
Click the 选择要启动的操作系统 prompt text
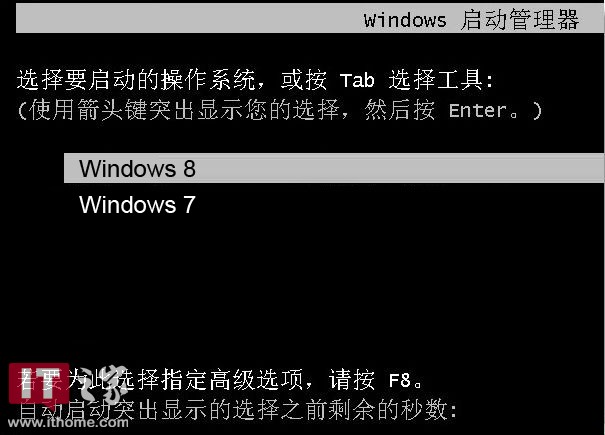point(136,80)
